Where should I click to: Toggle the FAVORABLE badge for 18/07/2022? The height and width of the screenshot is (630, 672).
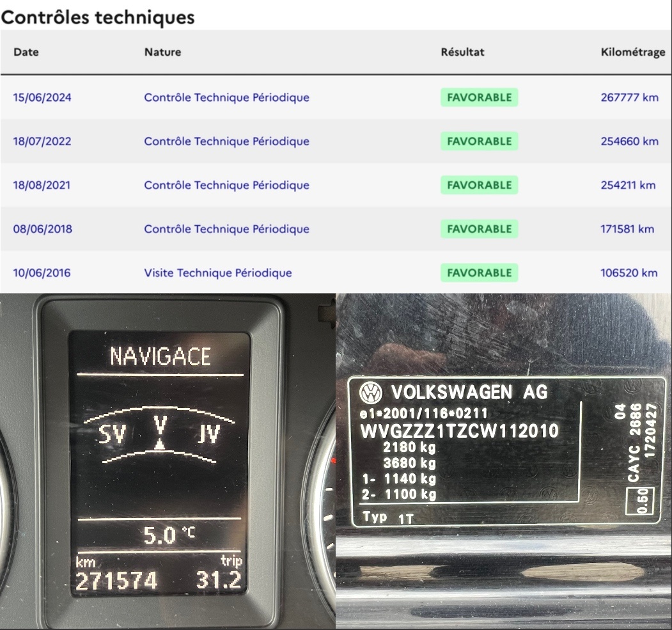click(x=478, y=141)
